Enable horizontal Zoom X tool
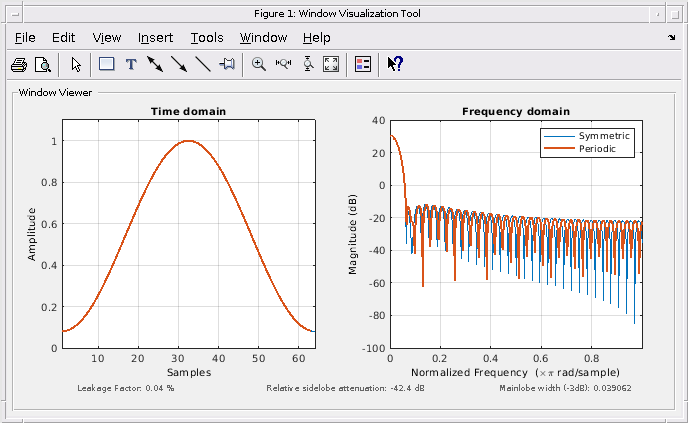The width and height of the screenshot is (688, 423). [x=283, y=64]
